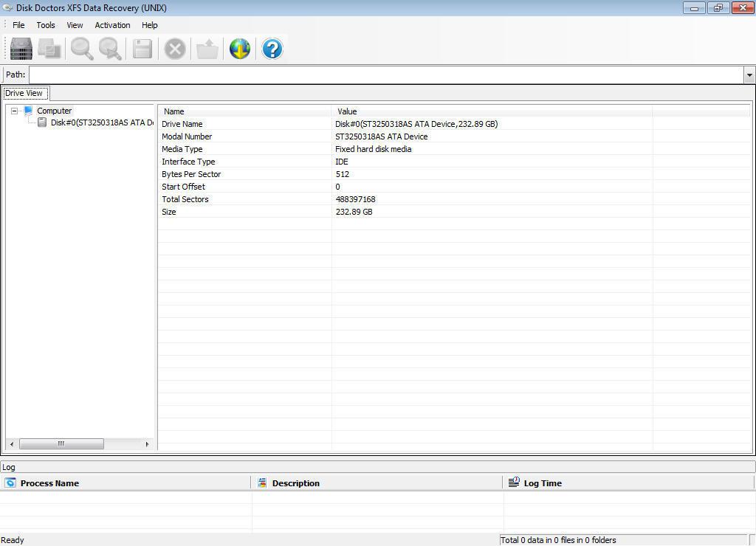The height and width of the screenshot is (546, 756).
Task: Click the save recovery toolbar icon
Action: 142,49
